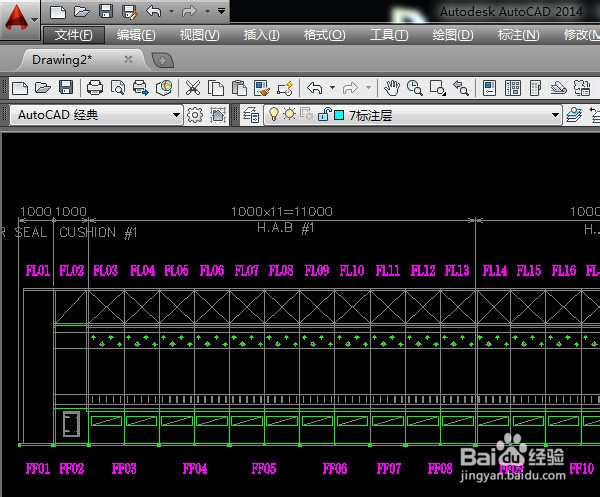
Task: Click Redo in the quick access toolbar
Action: coord(189,11)
